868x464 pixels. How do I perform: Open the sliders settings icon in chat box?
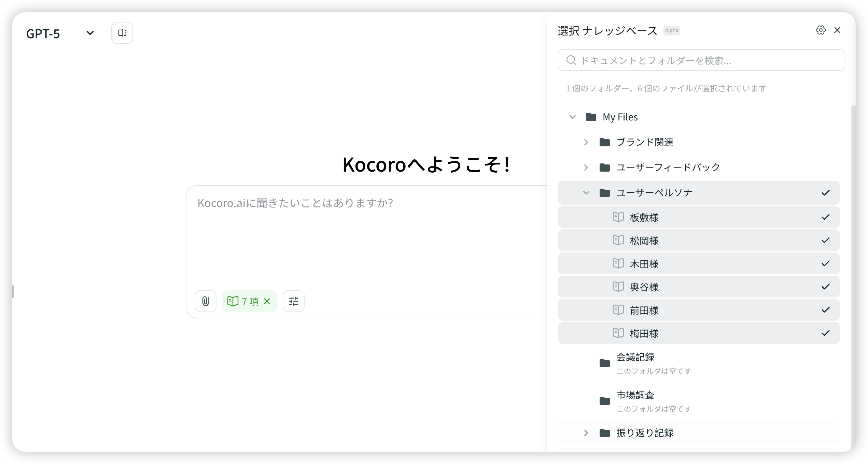(x=293, y=301)
